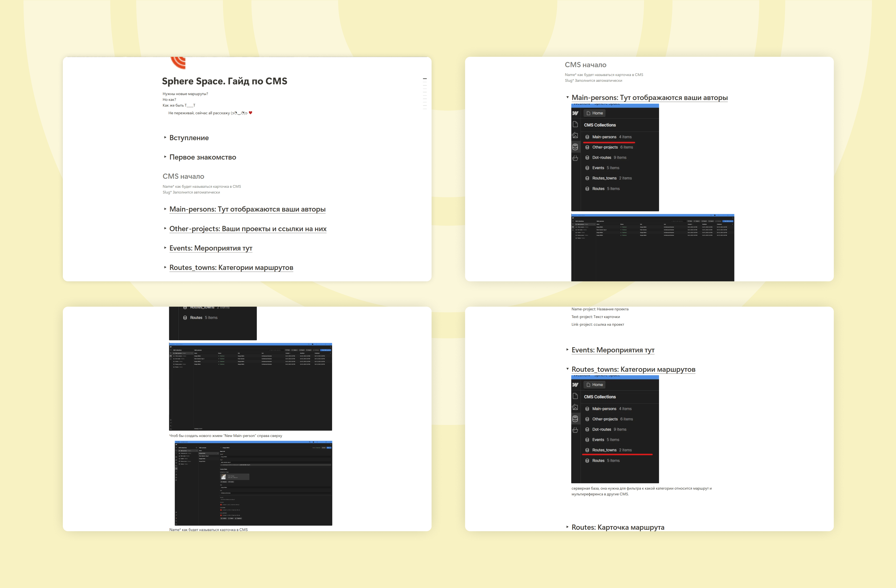Click database icon left of red-underlined Routes_towns item
This screenshot has width=896, height=588.
pyautogui.click(x=587, y=450)
